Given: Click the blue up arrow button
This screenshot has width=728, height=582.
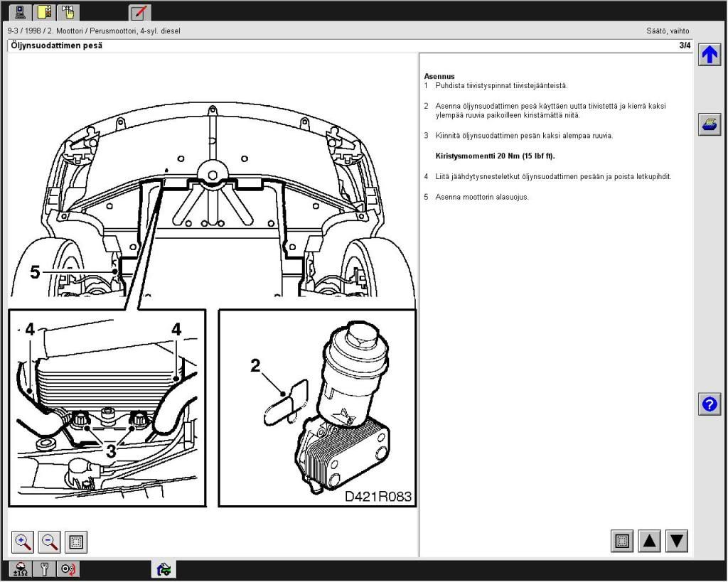Looking at the screenshot, I should pyautogui.click(x=709, y=55).
